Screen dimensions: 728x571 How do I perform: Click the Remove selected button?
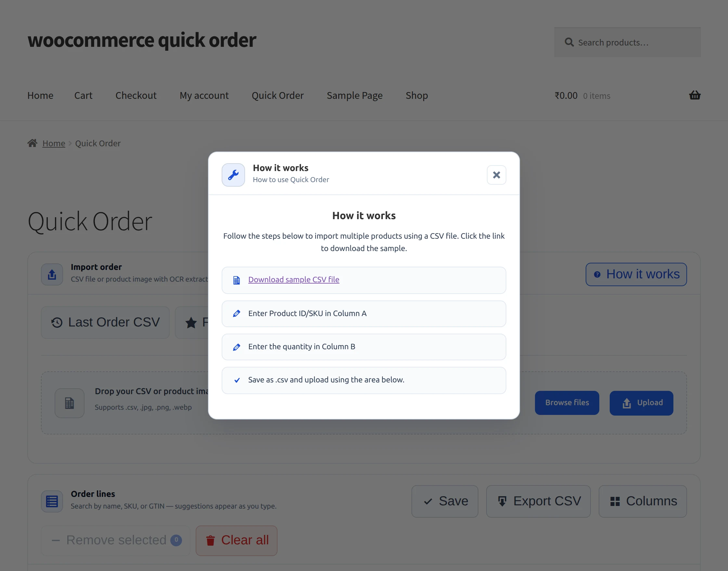(116, 540)
